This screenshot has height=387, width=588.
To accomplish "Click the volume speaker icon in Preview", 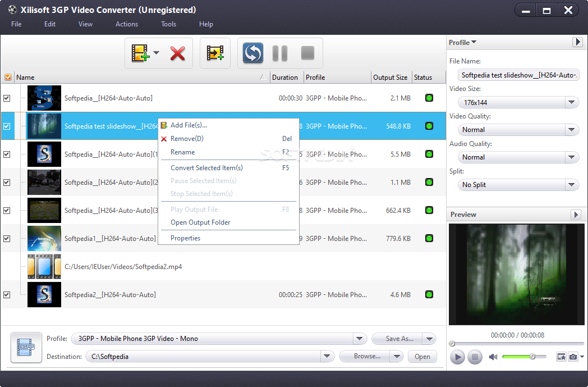I will 493,357.
